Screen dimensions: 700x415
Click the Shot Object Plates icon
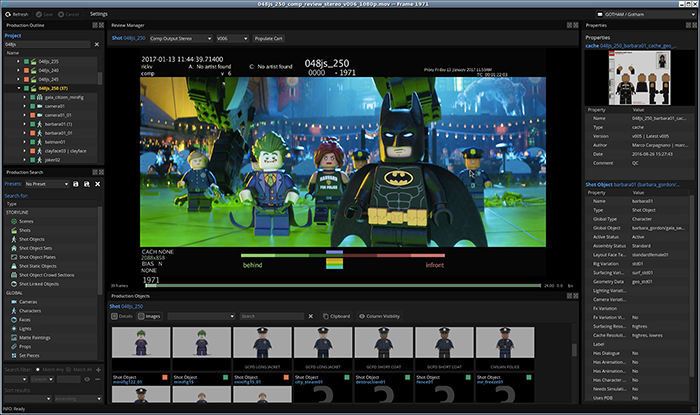(x=14, y=257)
